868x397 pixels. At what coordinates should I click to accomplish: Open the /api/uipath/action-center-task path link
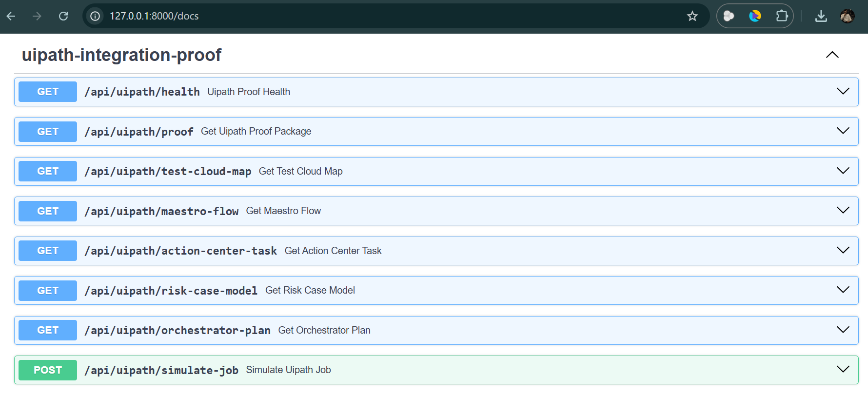tap(181, 251)
